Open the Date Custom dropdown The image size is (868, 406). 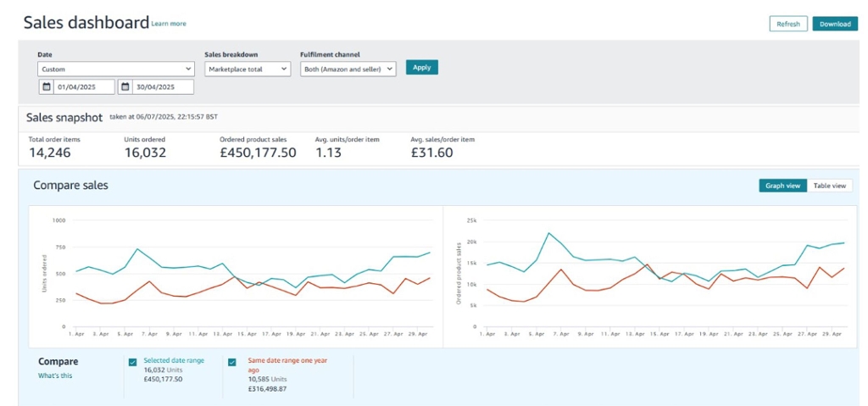(116, 70)
